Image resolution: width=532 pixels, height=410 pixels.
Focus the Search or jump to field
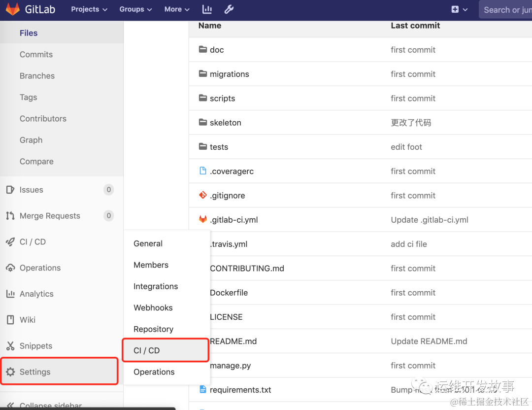[x=505, y=10]
